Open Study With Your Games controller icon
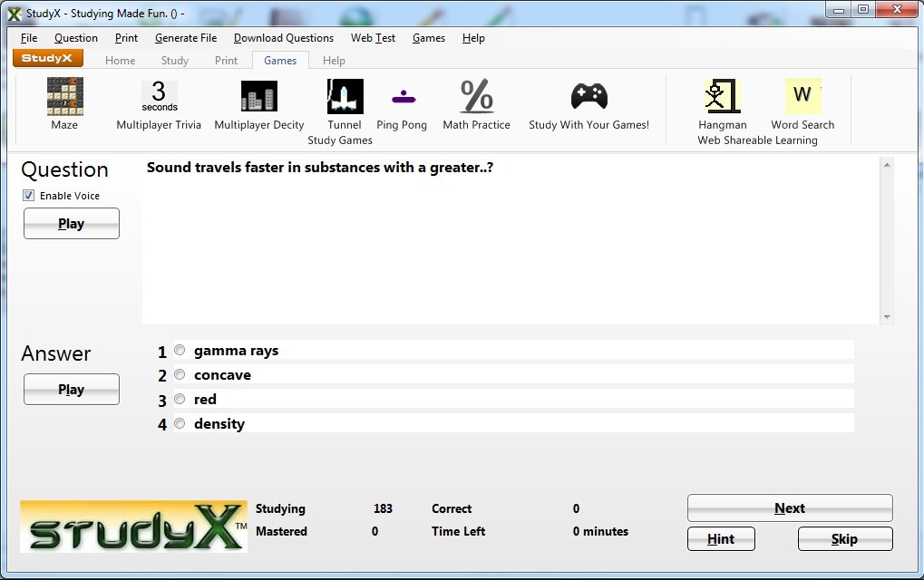 point(589,96)
